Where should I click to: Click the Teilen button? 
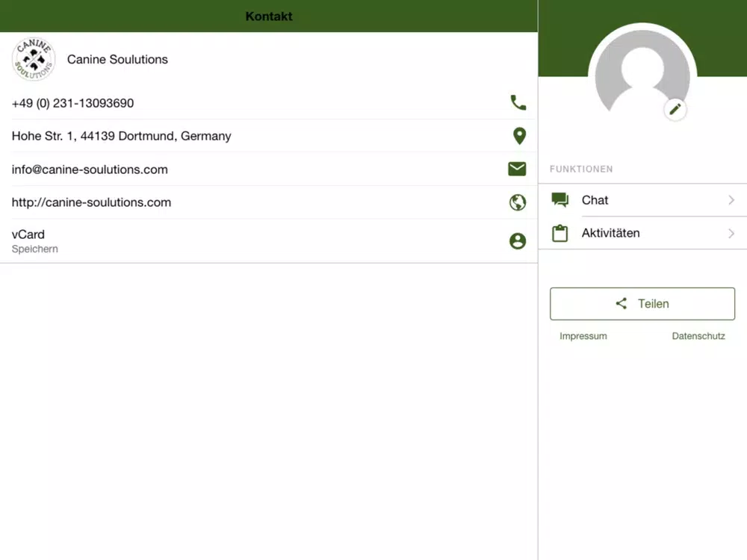642,304
